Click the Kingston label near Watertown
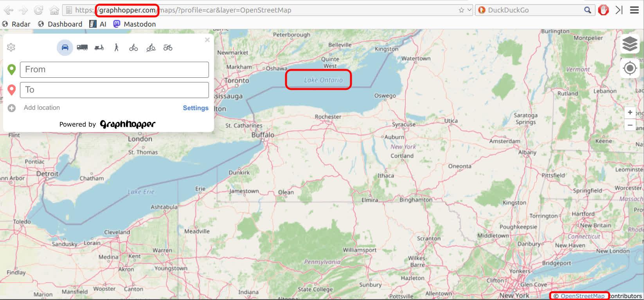 coord(387,49)
